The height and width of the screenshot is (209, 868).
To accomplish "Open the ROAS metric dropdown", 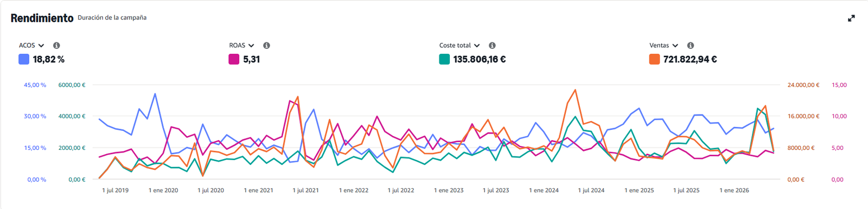I will 241,46.
